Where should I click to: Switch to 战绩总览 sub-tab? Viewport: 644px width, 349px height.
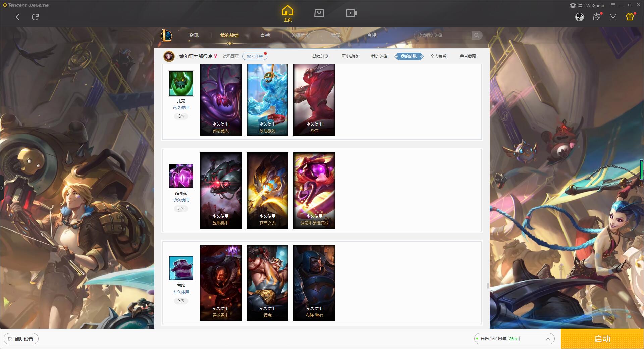pyautogui.click(x=320, y=56)
